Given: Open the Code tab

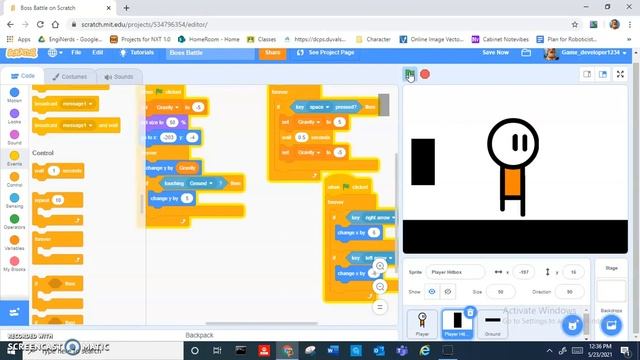Looking at the screenshot, I should click(23, 76).
